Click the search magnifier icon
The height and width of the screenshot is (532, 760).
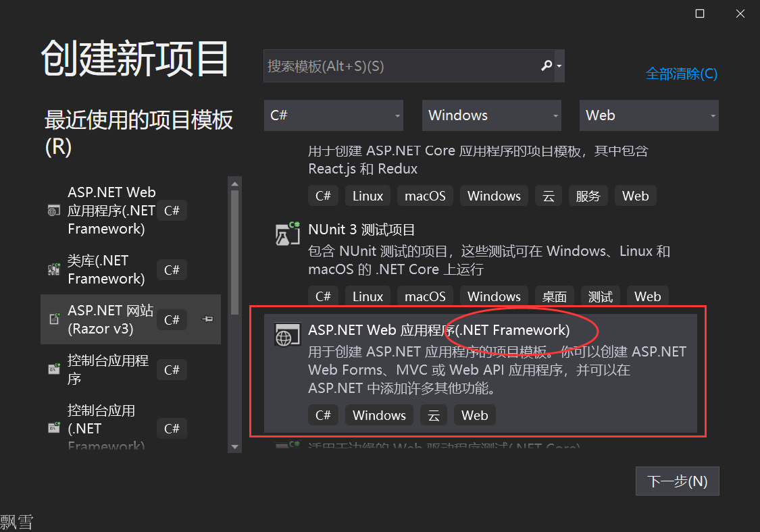click(547, 65)
